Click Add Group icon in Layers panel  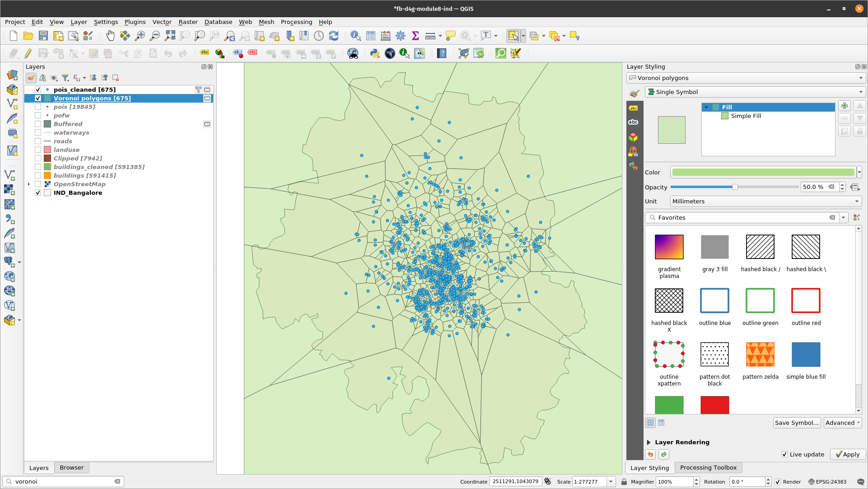coord(42,78)
